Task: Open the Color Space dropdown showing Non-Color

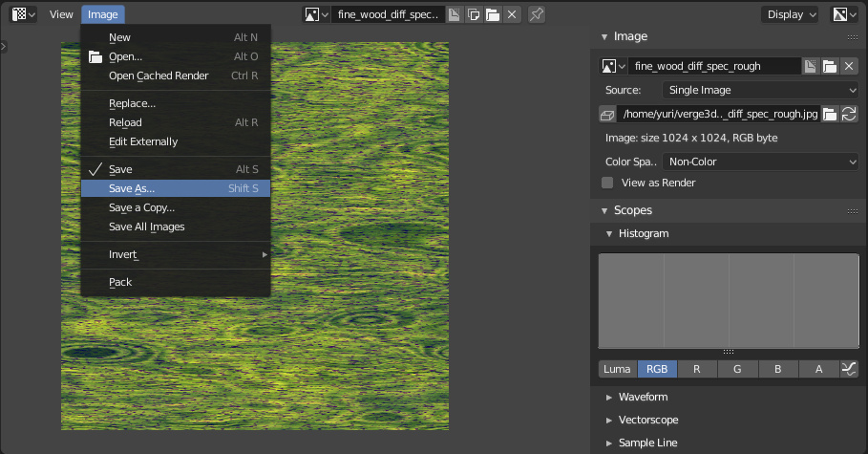Action: [x=760, y=162]
